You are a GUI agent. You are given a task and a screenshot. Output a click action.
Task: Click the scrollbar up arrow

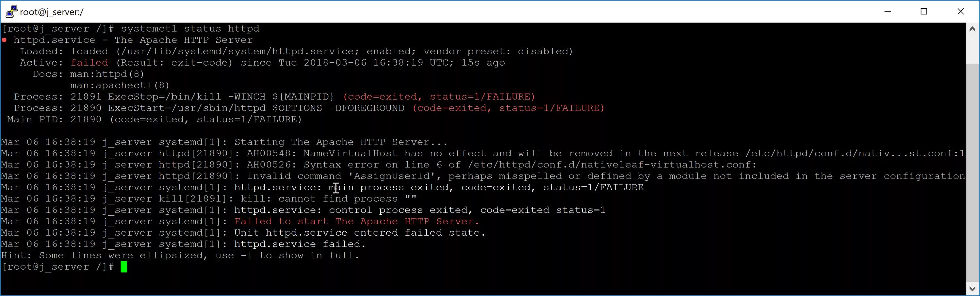pos(972,29)
